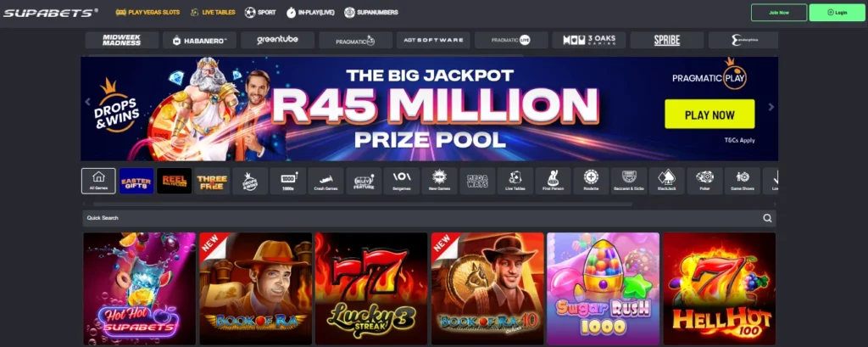Open the Game Shows category
Viewport: 868px width, 347px height.
click(x=743, y=181)
